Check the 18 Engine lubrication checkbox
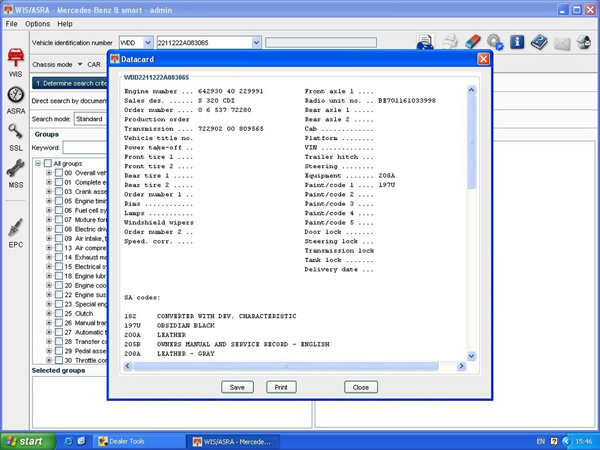 pyautogui.click(x=59, y=276)
